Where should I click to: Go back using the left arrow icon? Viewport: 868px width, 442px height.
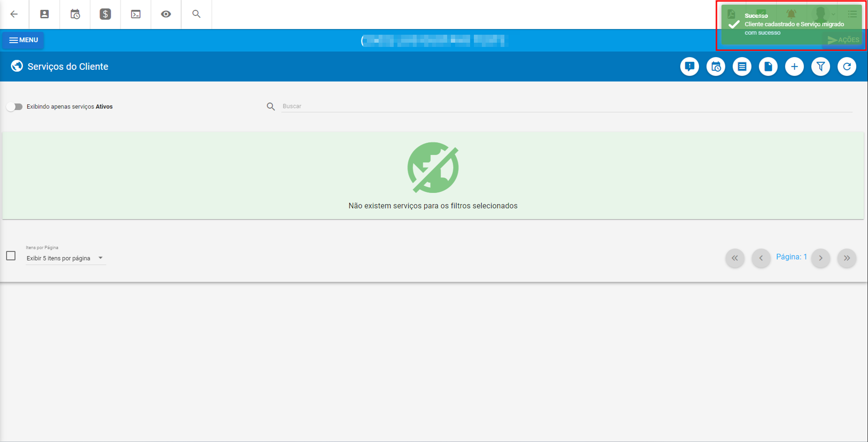tap(14, 14)
